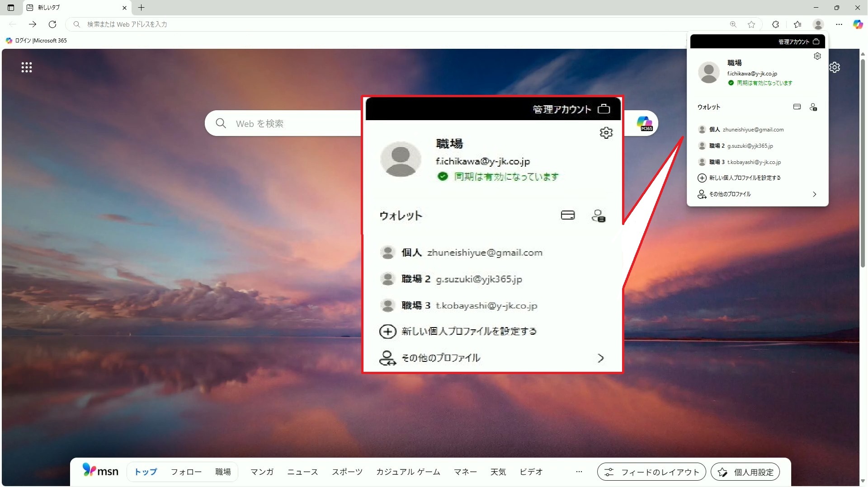This screenshot has height=487, width=868.
Task: Click the M365 Copilot icon in search box
Action: tap(644, 123)
